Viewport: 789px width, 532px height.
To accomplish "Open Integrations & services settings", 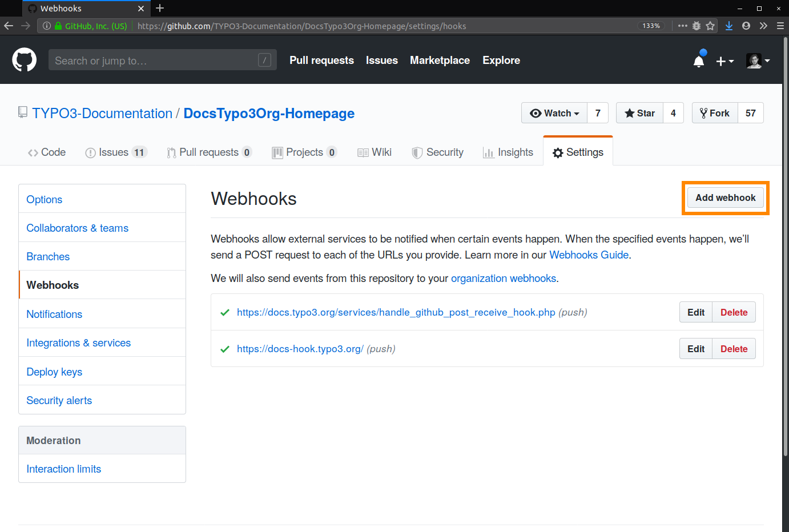I will pyautogui.click(x=102, y=342).
